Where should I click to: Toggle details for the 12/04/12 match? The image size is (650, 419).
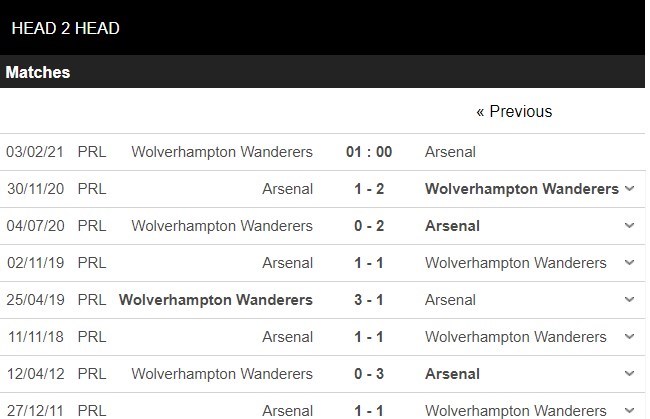point(629,374)
